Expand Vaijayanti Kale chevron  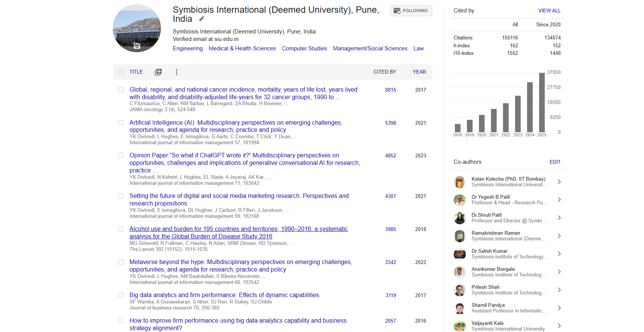coord(559,326)
